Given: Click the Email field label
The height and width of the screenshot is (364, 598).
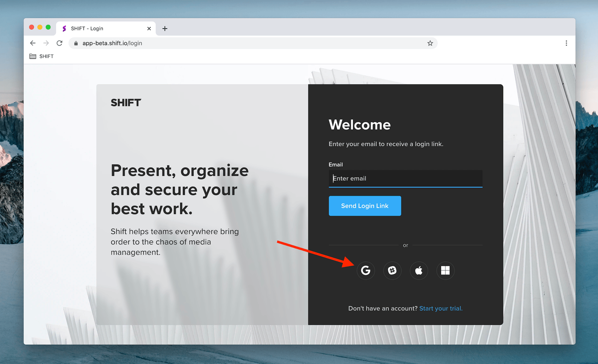Looking at the screenshot, I should (336, 164).
